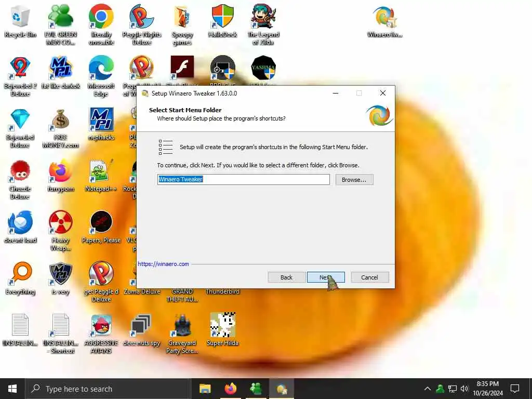The image size is (532, 399).
Task: Open the notification center icon
Action: [515, 389]
